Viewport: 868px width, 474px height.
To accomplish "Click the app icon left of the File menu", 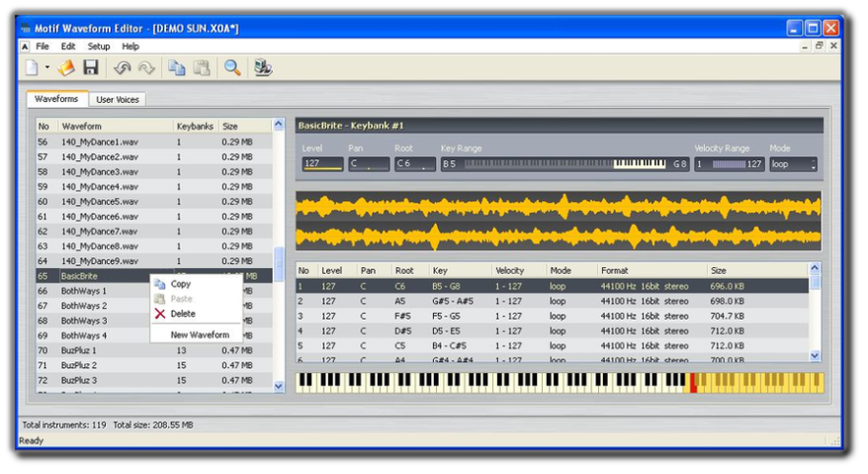I will click(25, 47).
